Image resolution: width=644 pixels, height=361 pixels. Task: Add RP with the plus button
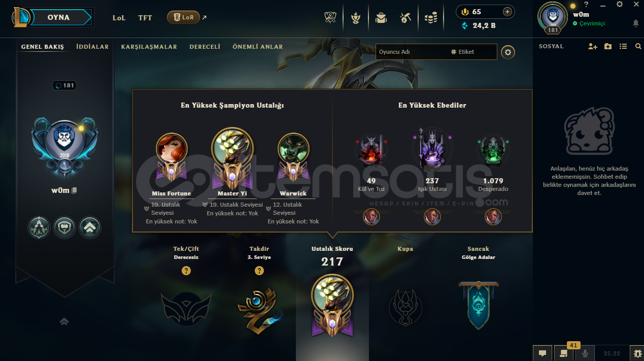pos(507,12)
